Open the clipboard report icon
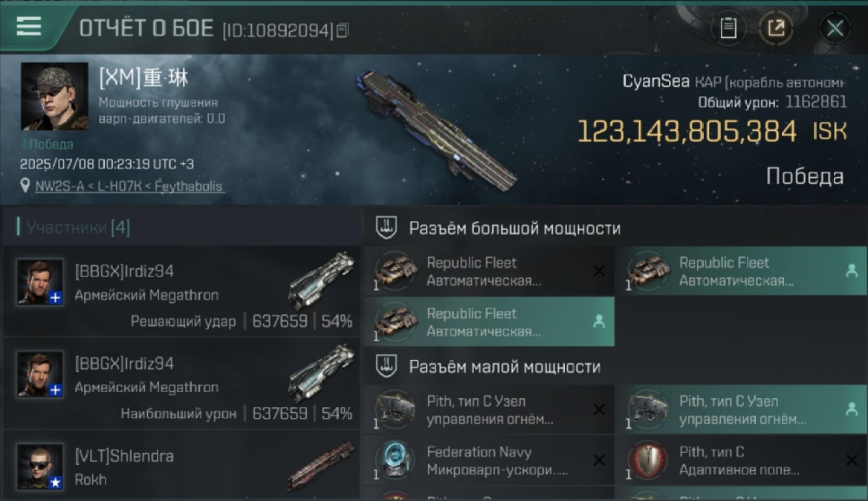The width and height of the screenshot is (868, 501). (728, 29)
